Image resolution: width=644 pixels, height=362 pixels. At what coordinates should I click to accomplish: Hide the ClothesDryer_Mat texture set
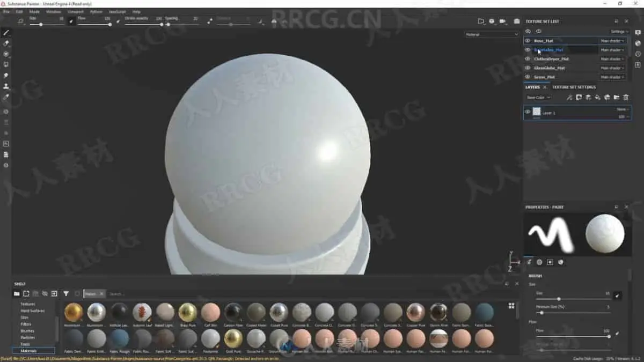528,59
